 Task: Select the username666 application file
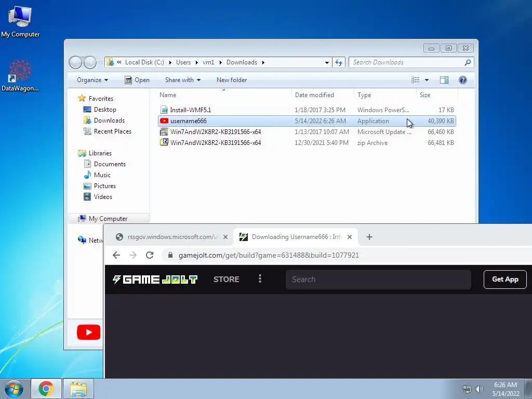point(307,121)
